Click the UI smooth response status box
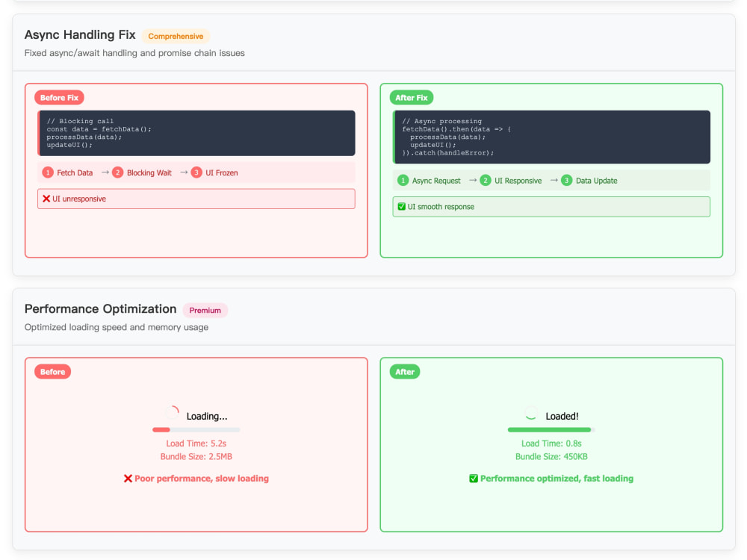The height and width of the screenshot is (560, 747). click(x=552, y=207)
